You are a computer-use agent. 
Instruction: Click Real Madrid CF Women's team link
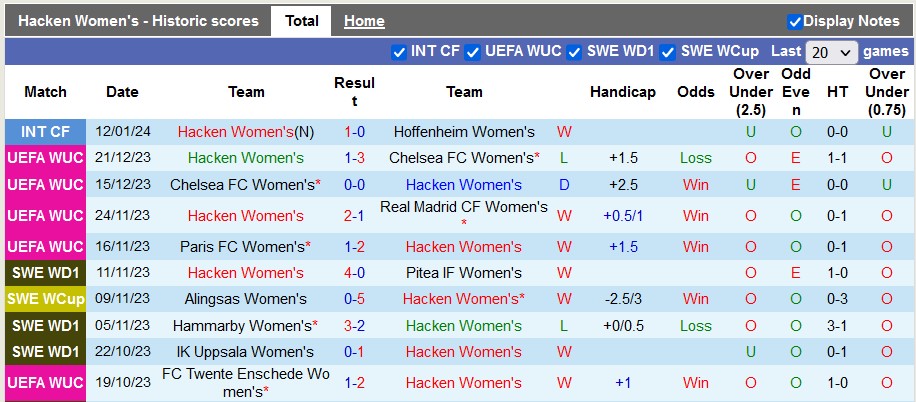(464, 207)
